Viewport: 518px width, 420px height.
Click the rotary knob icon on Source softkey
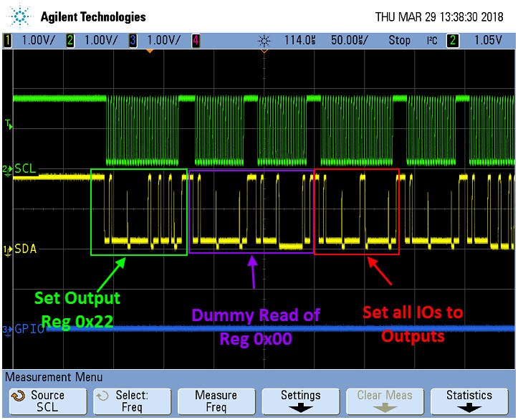[18, 396]
